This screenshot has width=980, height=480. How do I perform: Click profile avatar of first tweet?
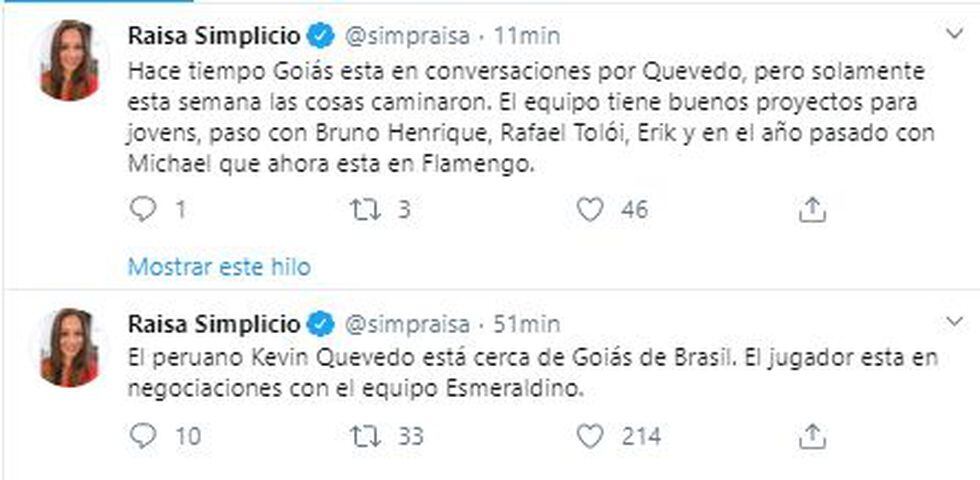tap(69, 61)
